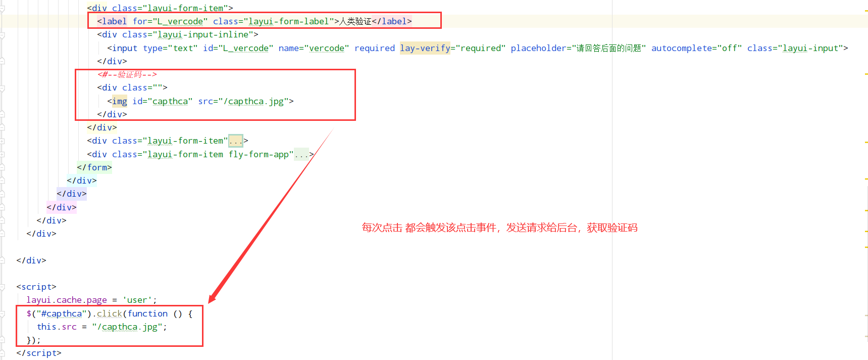Screen dimensions: 868x360
Task: Click the closing form tag
Action: click(94, 167)
